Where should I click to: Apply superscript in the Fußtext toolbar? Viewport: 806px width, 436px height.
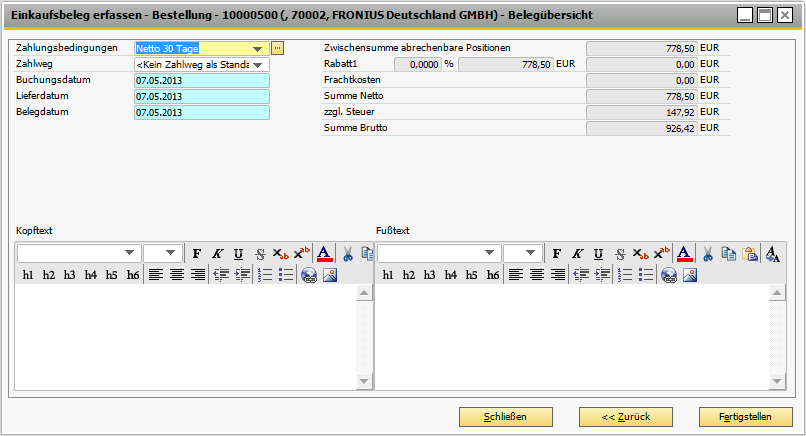660,254
